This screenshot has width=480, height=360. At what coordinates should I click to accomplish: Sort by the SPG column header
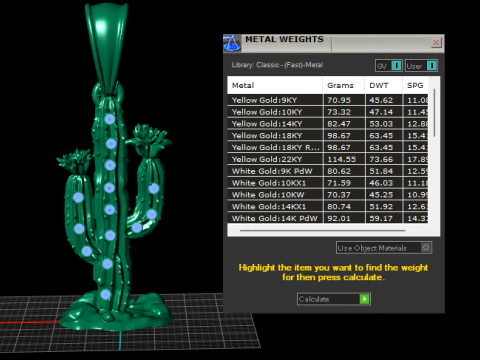tap(415, 85)
